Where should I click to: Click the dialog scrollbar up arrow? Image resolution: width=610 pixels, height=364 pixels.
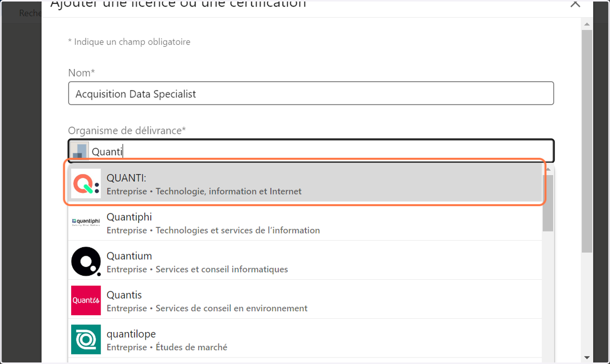(587, 24)
